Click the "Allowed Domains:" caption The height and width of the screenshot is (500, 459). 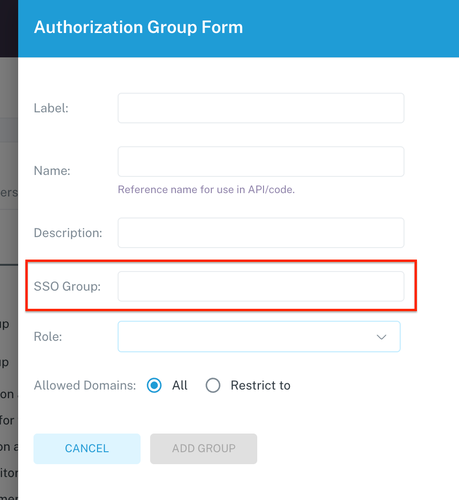tap(85, 385)
